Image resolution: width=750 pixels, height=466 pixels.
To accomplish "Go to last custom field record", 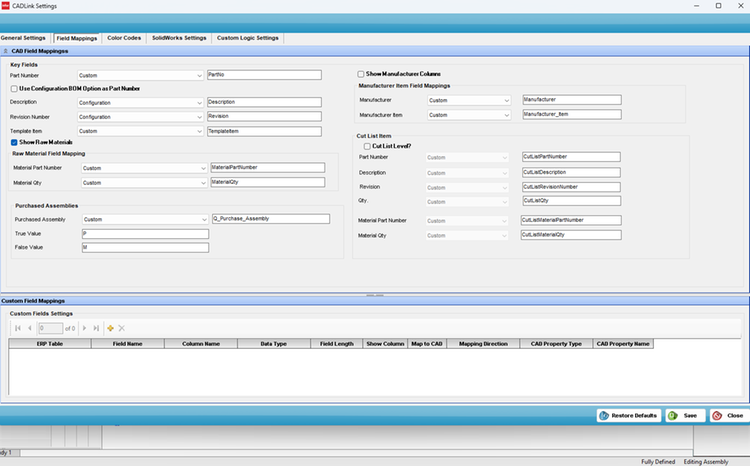I will 96,328.
